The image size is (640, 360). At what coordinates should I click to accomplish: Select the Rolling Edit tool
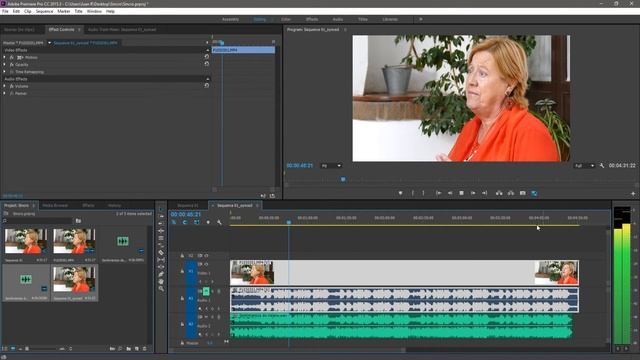pos(161,231)
